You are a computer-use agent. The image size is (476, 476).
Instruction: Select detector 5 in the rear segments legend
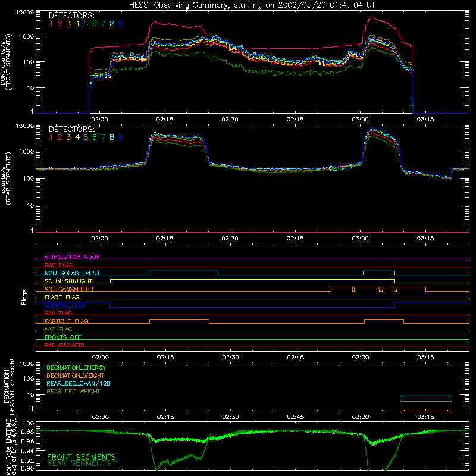point(86,137)
